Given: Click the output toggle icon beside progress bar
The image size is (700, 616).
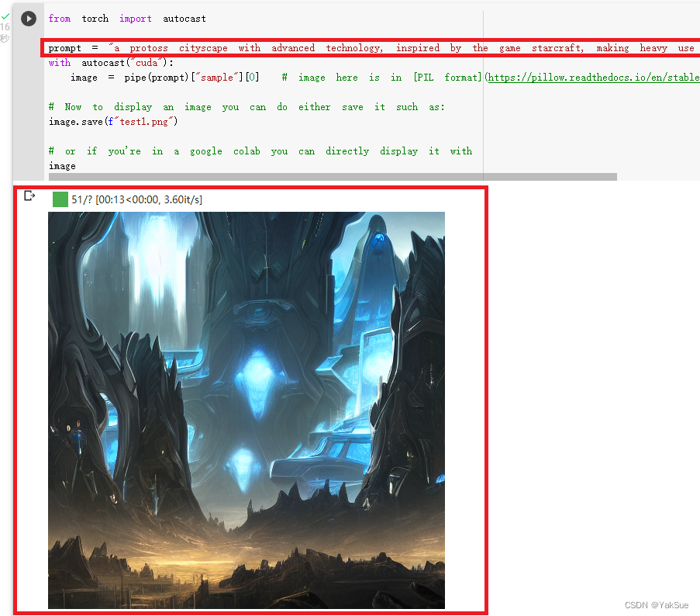Looking at the screenshot, I should point(29,196).
